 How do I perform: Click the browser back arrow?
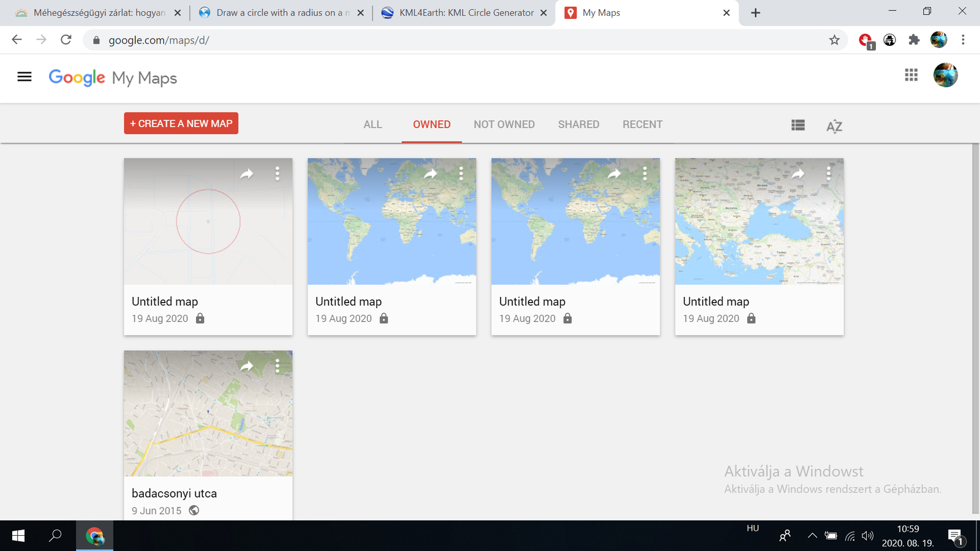pyautogui.click(x=17, y=40)
